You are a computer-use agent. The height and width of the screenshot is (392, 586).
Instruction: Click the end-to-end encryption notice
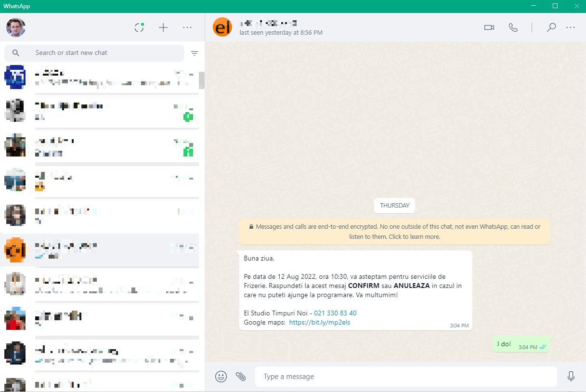[394, 231]
